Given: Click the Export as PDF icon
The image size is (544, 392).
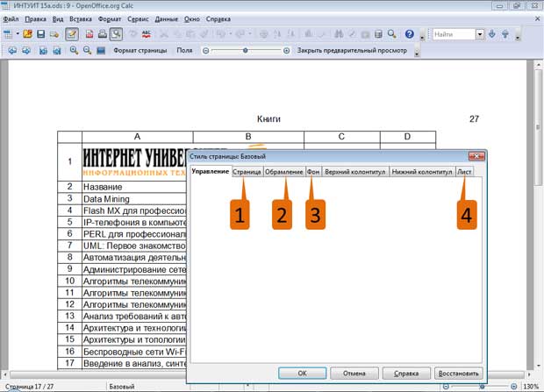Looking at the screenshot, I should [89, 34].
